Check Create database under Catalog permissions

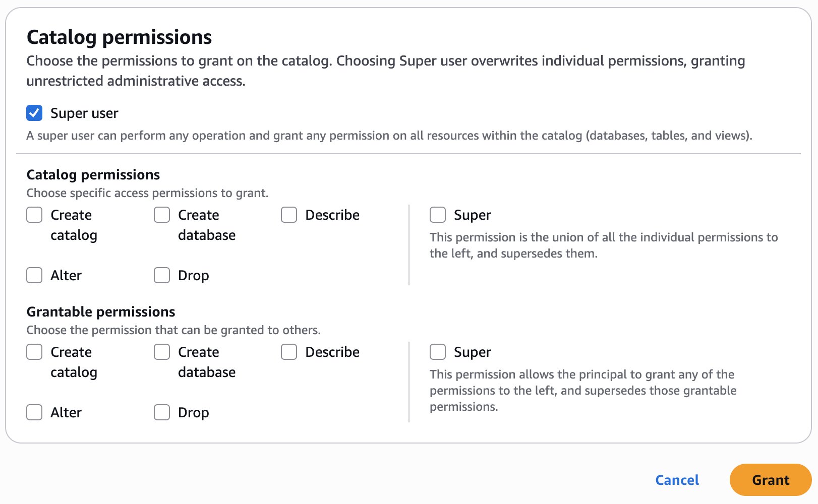click(x=162, y=215)
